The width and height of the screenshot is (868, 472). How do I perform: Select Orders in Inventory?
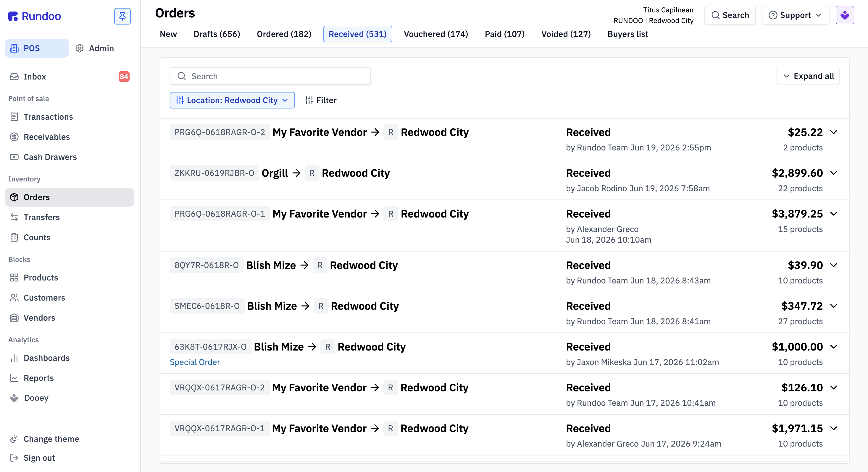coord(70,197)
